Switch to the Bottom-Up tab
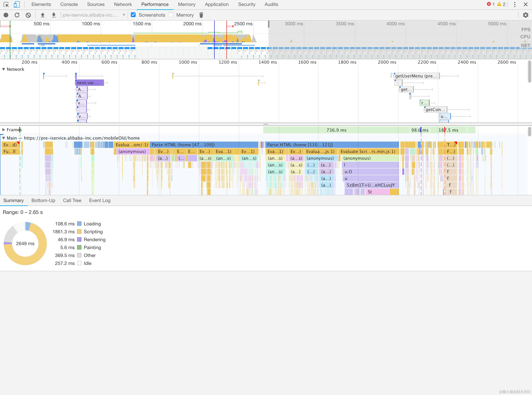 pos(43,200)
